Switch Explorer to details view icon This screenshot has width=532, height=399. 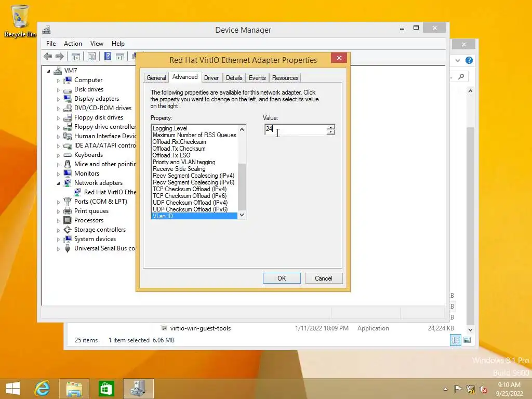pos(455,340)
